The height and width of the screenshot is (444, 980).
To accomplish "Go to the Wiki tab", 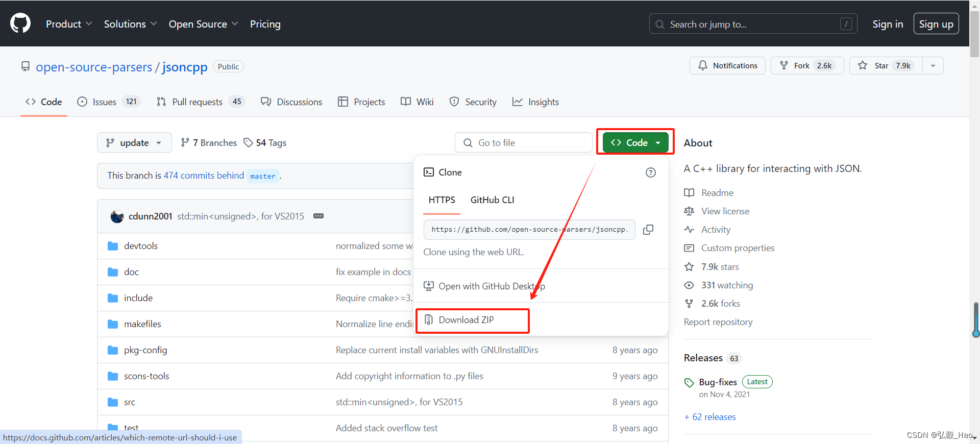I will pos(417,102).
